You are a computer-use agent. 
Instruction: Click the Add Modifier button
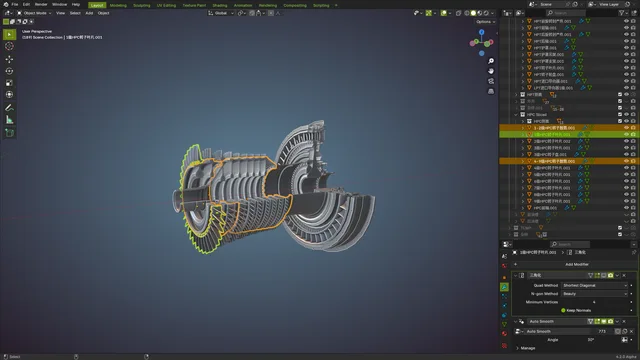pos(576,264)
